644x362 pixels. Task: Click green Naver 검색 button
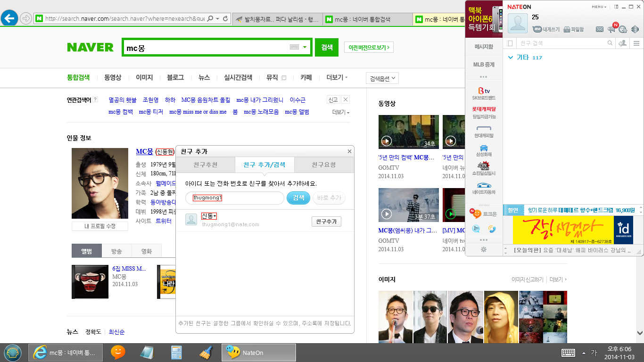[x=327, y=47]
